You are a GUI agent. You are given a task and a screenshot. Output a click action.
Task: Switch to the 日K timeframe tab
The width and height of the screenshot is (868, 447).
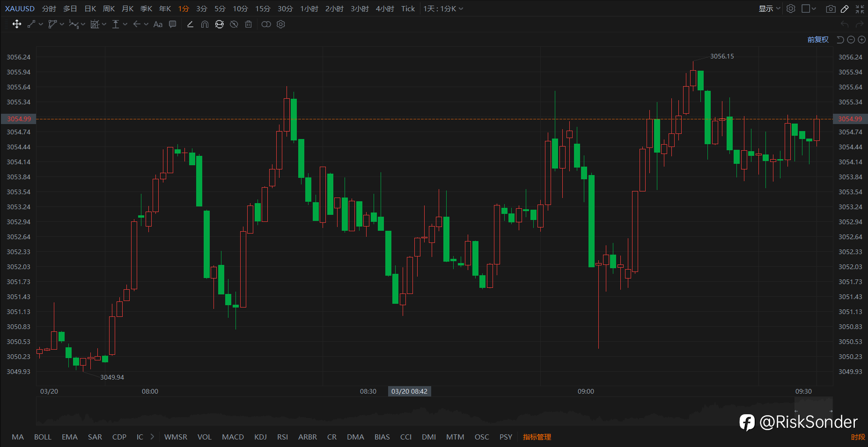(90, 9)
